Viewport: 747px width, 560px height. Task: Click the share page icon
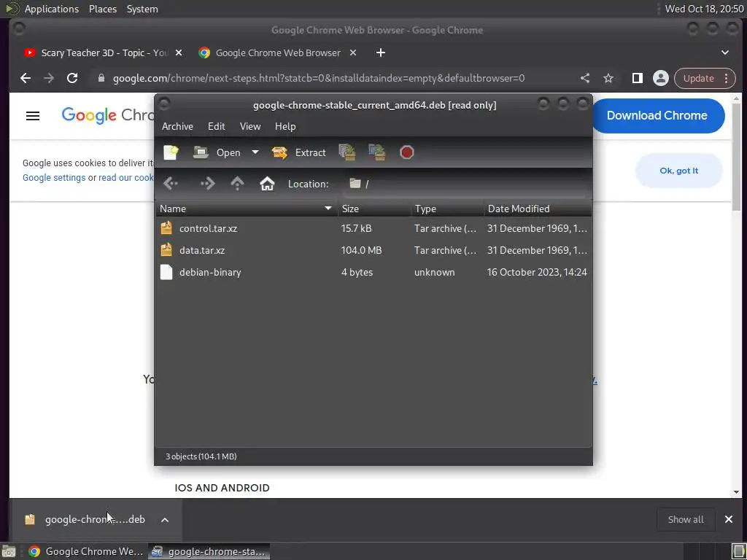[585, 78]
